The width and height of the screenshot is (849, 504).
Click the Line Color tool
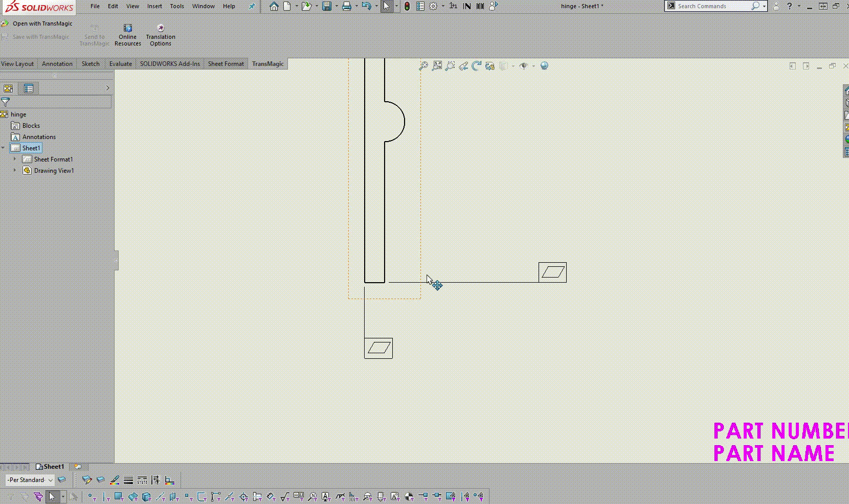pos(115,480)
